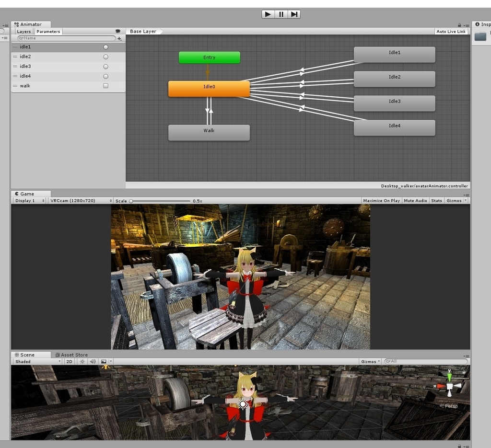
Task: Click the red X axis of the scene gizmo
Action: coord(440,386)
